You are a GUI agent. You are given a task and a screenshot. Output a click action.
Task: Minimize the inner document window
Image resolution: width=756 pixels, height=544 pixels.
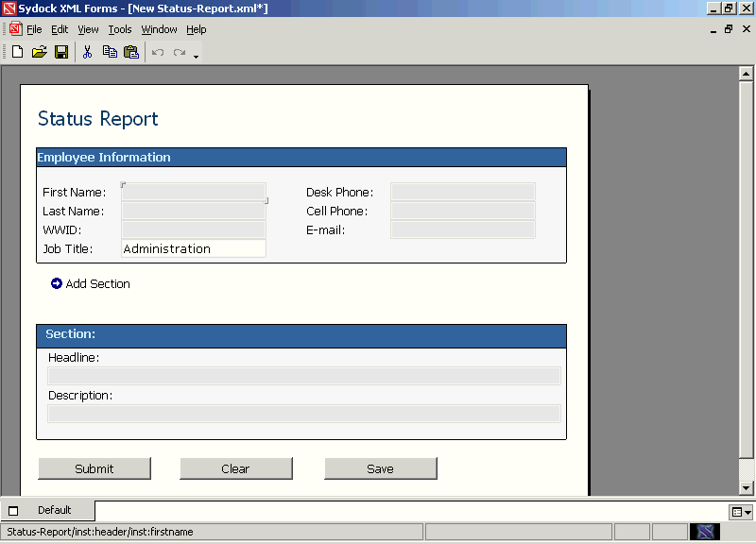(x=713, y=30)
